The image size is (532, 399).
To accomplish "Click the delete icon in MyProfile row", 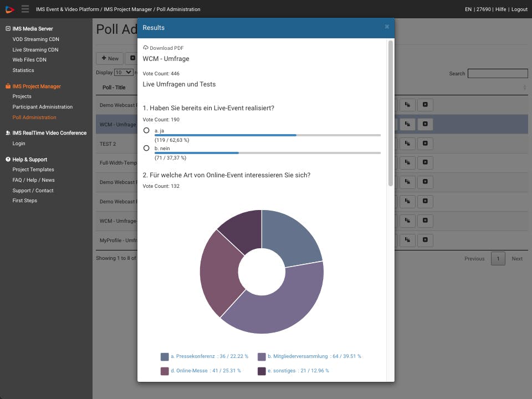I will [425, 240].
